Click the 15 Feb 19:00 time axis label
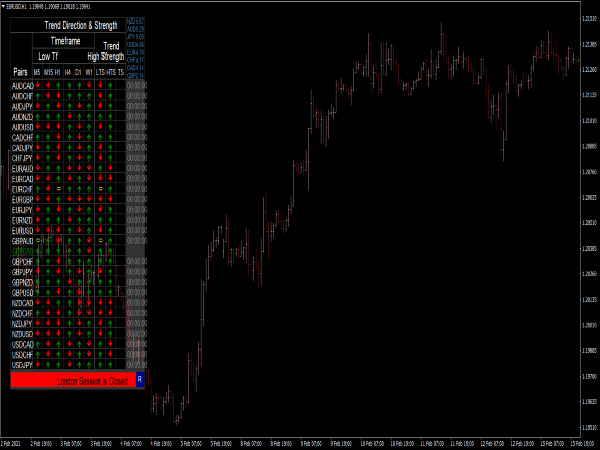600x450 pixels. click(x=582, y=443)
